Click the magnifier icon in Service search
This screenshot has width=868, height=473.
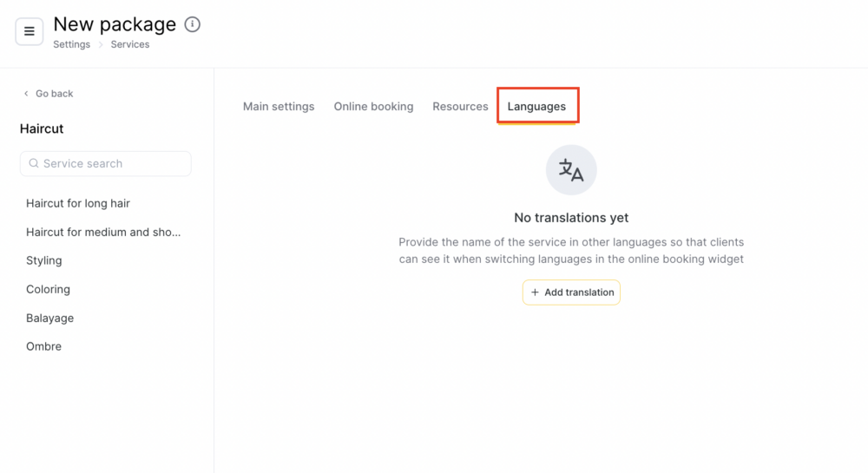34,163
